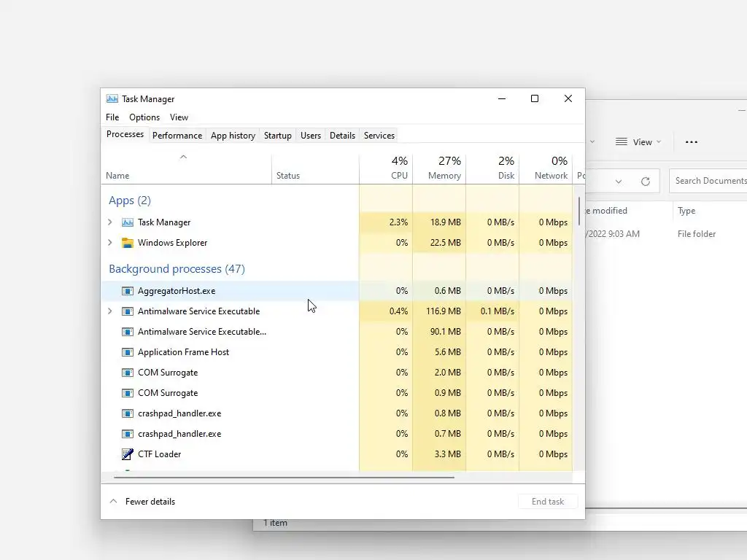
Task: Sort processes by the Name column header
Action: tap(187, 169)
